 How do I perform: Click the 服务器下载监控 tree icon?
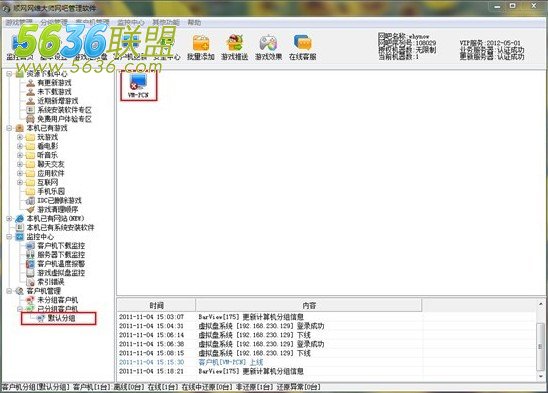click(31, 255)
